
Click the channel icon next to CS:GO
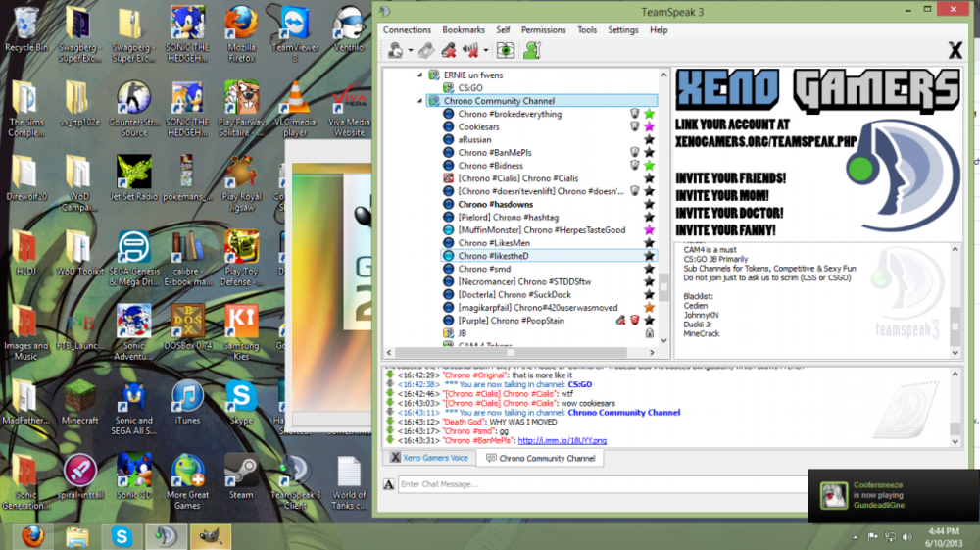tap(448, 88)
